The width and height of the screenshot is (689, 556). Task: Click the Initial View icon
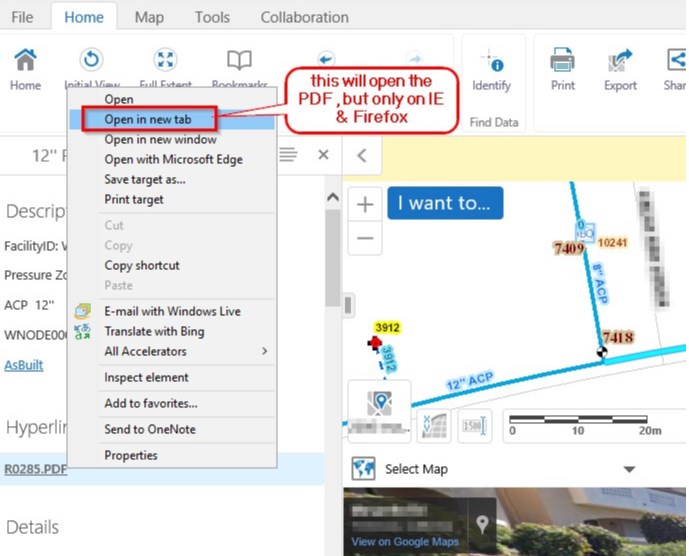pyautogui.click(x=91, y=59)
